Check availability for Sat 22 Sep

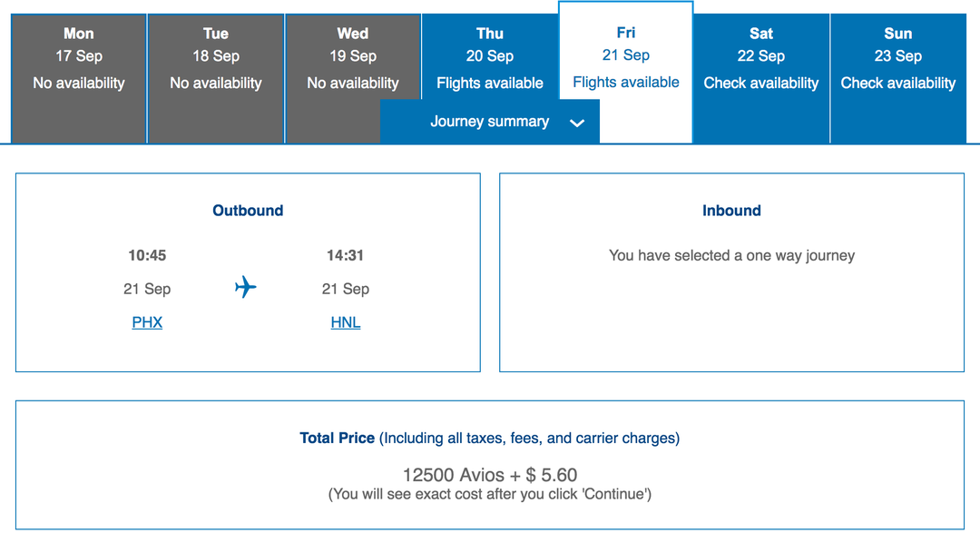[x=760, y=56]
